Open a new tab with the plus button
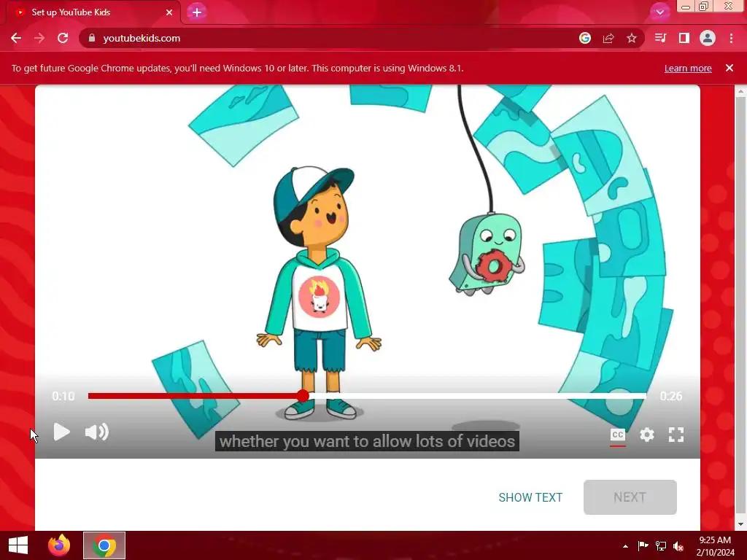This screenshot has height=560, width=747. click(x=197, y=12)
